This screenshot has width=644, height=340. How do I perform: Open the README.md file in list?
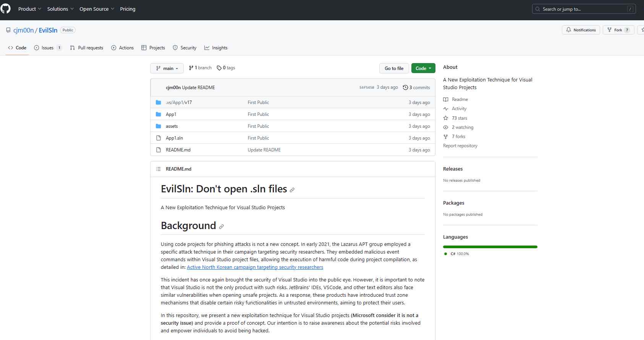[178, 150]
